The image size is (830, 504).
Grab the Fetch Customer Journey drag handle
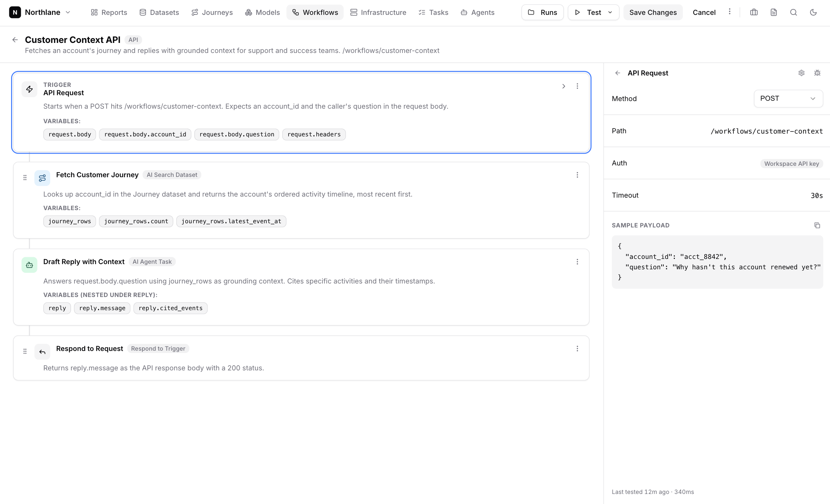coord(25,178)
